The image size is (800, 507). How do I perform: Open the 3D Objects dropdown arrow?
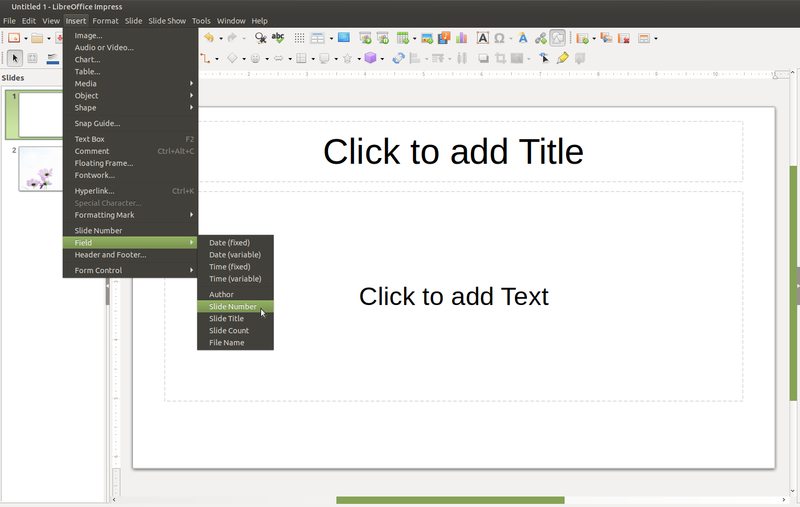382,59
